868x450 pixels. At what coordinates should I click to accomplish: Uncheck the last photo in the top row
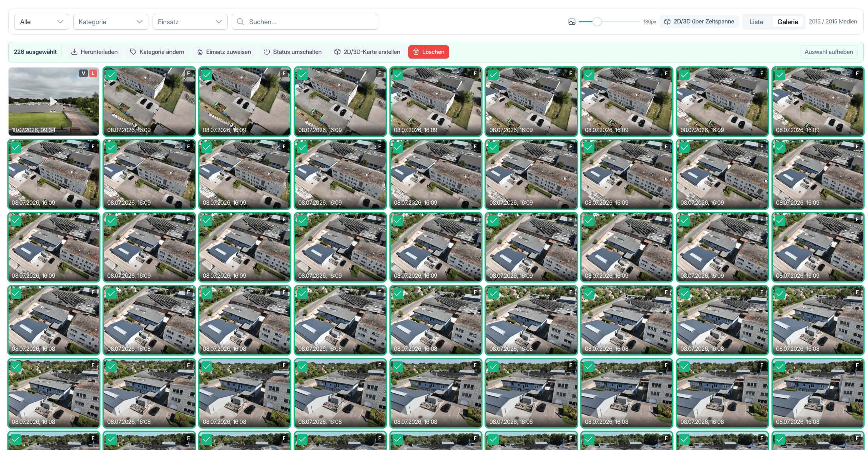pos(780,75)
